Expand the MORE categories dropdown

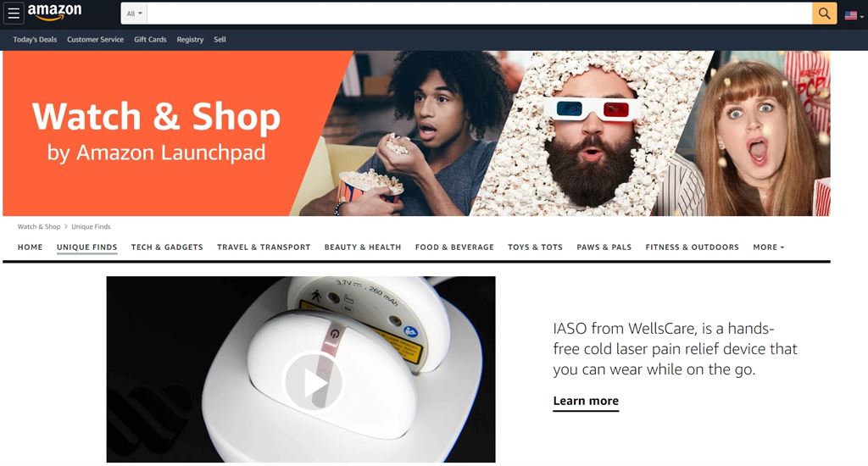[768, 247]
